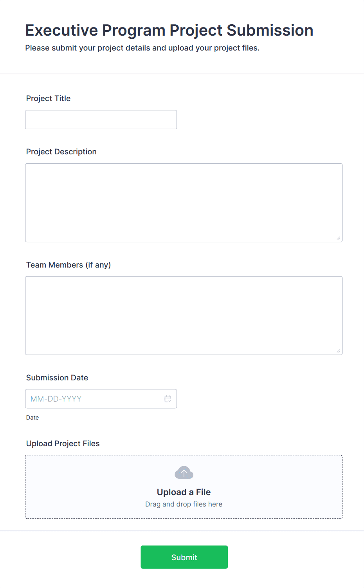Screen dimensions: 364x588
Task: Click the "Submission Date" field label
Action: tap(57, 378)
